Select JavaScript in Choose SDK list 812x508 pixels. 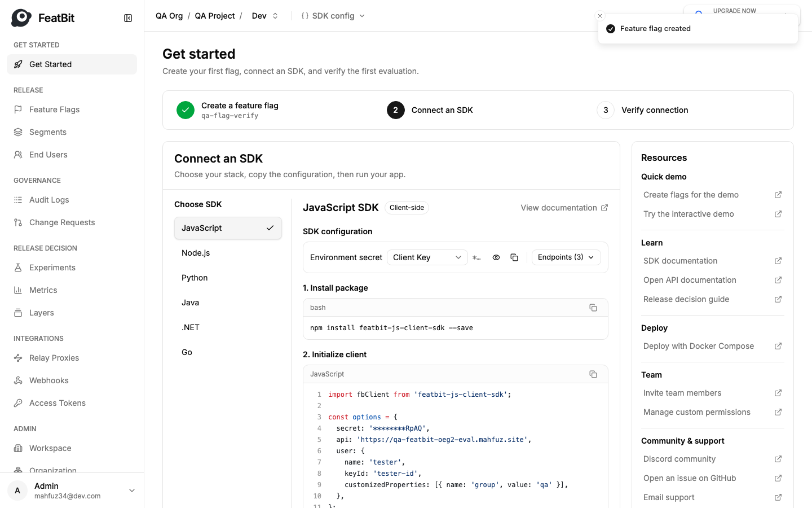[x=228, y=228]
